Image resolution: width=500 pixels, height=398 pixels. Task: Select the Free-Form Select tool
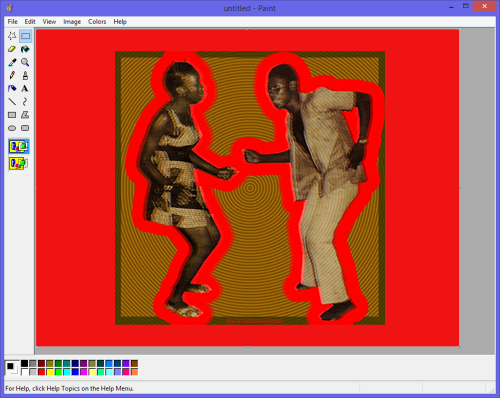(12, 36)
